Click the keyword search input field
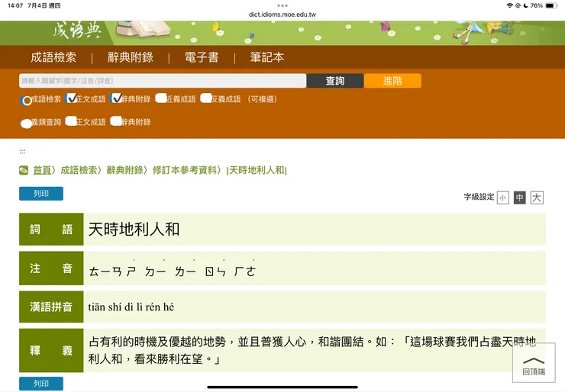The width and height of the screenshot is (565, 392). [x=163, y=81]
